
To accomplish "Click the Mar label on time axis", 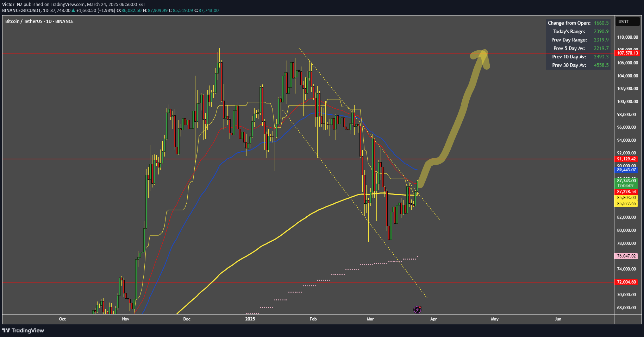I will pos(370,319).
